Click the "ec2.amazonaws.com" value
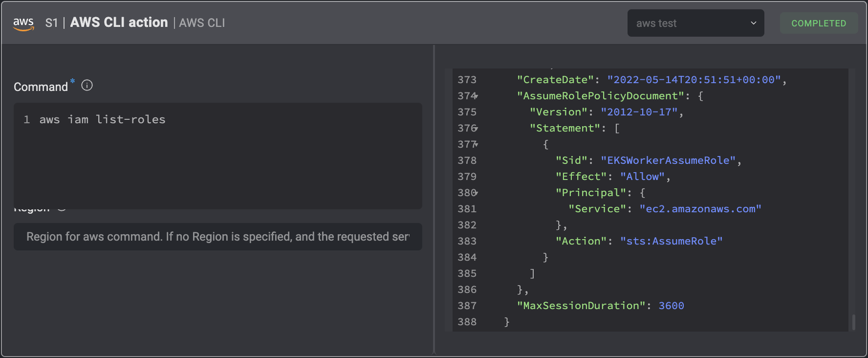 pos(700,209)
